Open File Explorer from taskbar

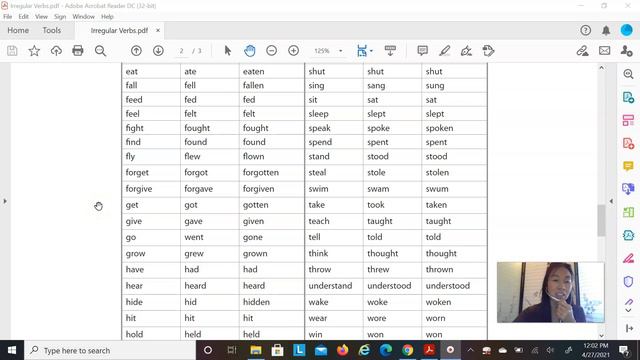click(x=256, y=350)
